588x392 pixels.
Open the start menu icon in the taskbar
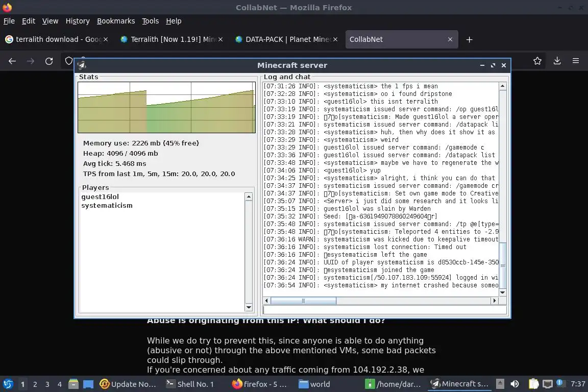(x=8, y=384)
